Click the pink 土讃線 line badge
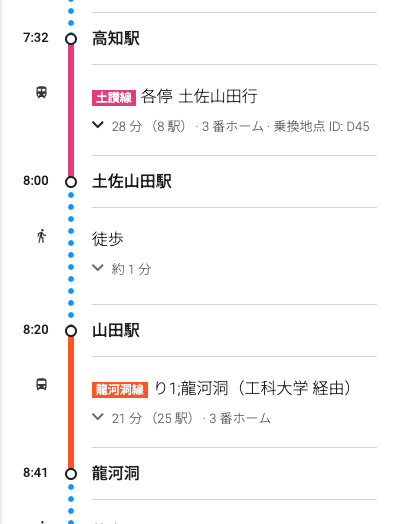Viewport: 394px width, 524px height. (114, 98)
